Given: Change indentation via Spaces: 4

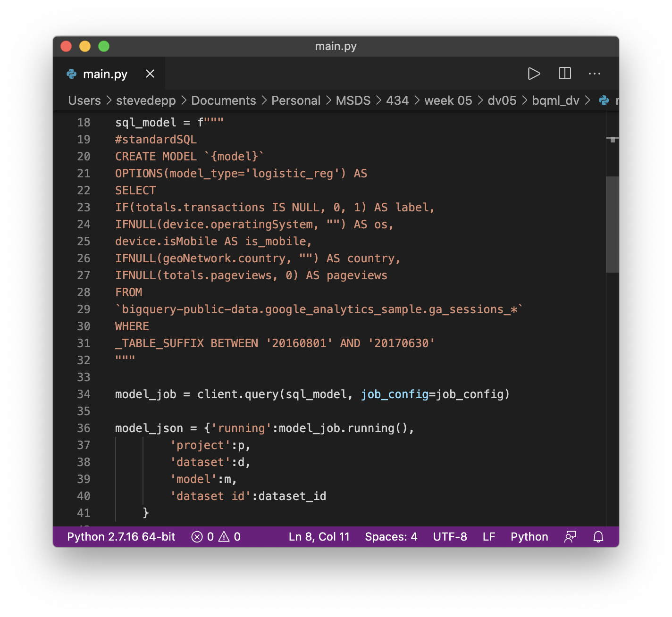Looking at the screenshot, I should click(391, 537).
